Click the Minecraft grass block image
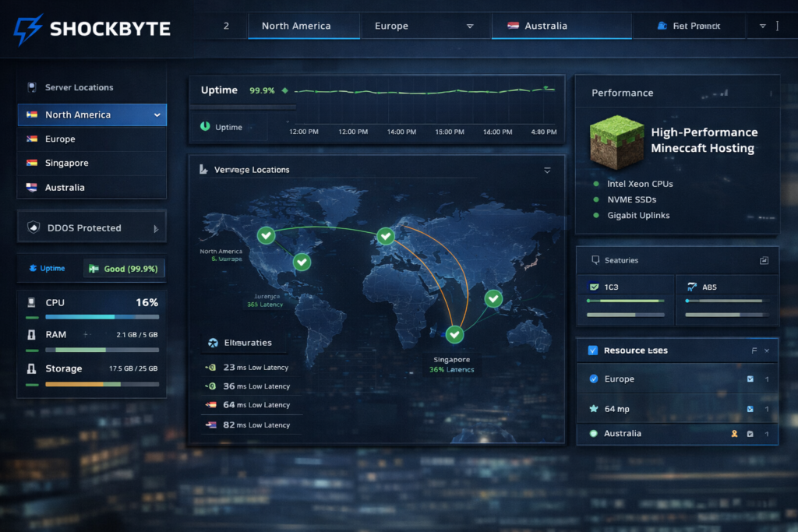This screenshot has width=798, height=532. 615,143
